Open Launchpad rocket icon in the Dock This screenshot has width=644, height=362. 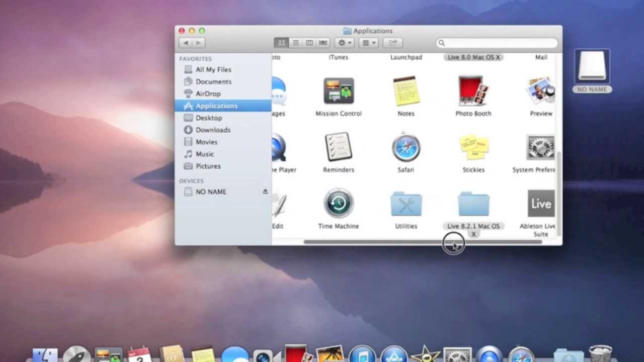pyautogui.click(x=76, y=354)
